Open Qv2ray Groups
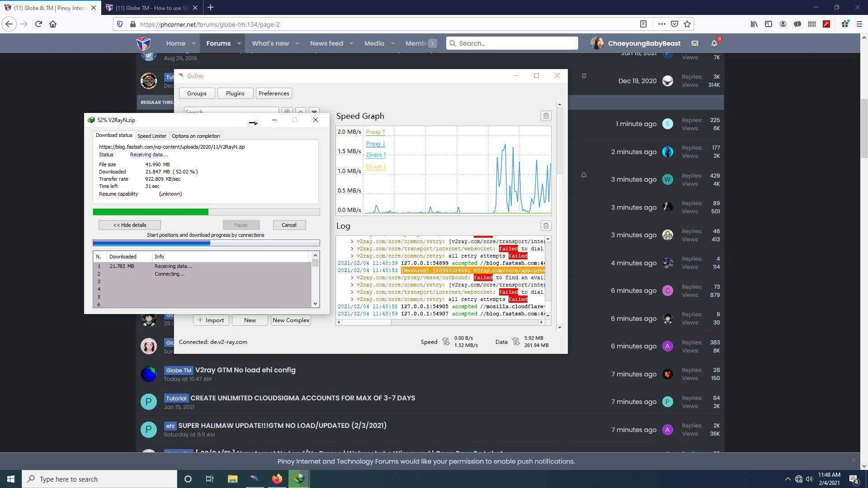This screenshot has width=868, height=488. [x=197, y=94]
